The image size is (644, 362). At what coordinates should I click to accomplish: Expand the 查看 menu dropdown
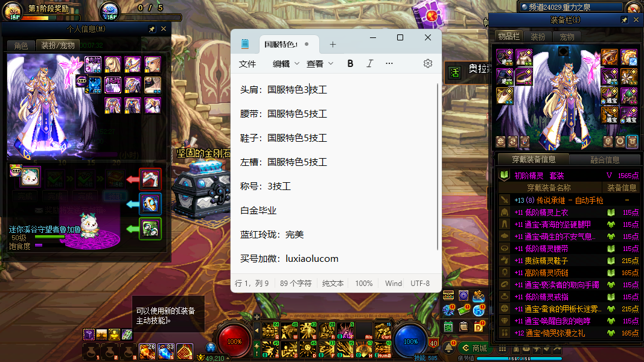tap(319, 63)
